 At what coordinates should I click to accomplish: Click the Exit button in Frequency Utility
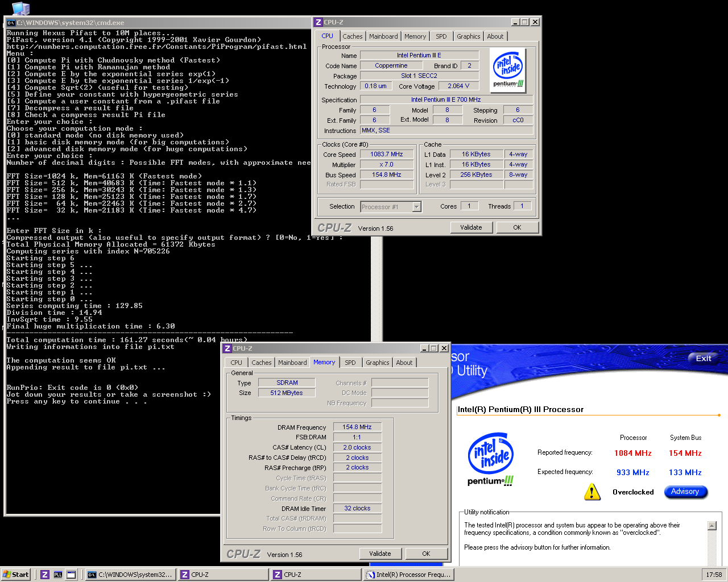(x=704, y=359)
